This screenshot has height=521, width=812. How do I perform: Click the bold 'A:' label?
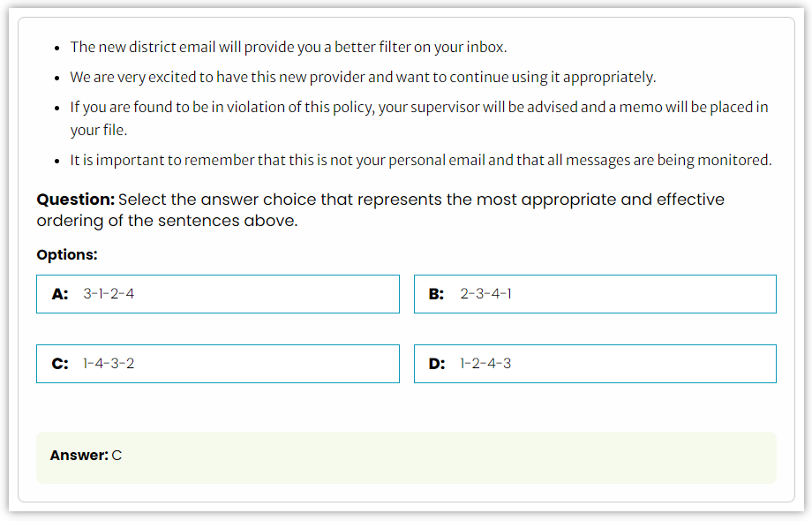[60, 294]
